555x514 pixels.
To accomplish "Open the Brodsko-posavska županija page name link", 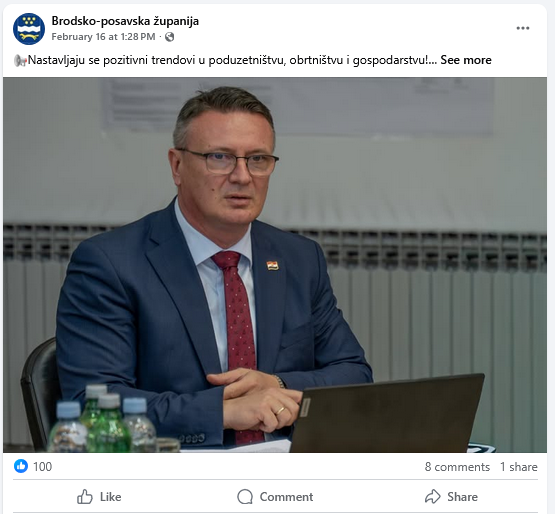I will click(125, 21).
